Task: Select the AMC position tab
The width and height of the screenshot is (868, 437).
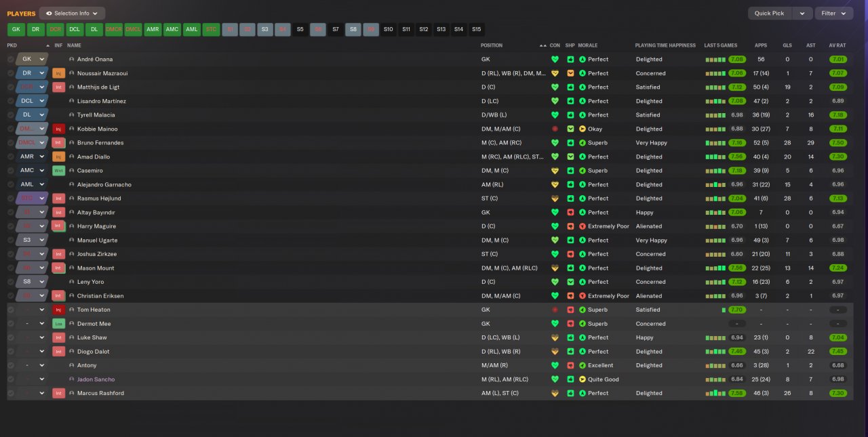Action: tap(172, 30)
